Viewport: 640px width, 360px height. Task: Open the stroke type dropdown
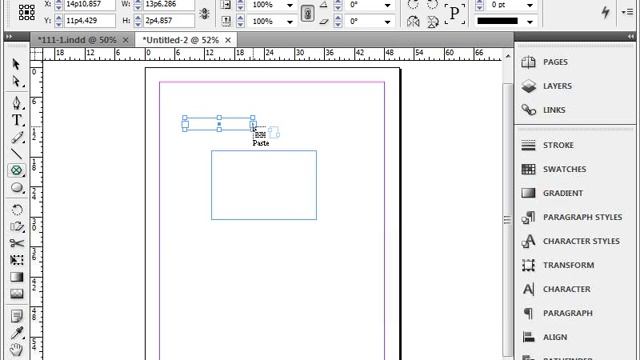pyautogui.click(x=530, y=21)
